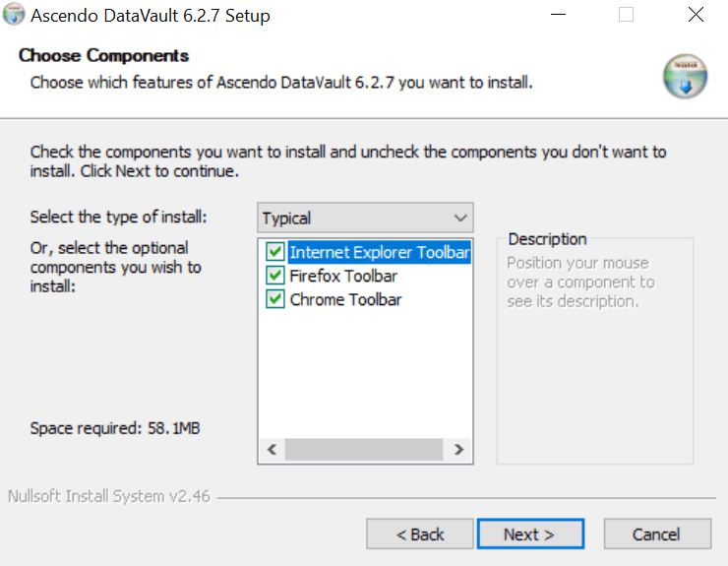Image resolution: width=728 pixels, height=566 pixels.
Task: Click the left arrow of the components scrollbar
Action: click(273, 450)
